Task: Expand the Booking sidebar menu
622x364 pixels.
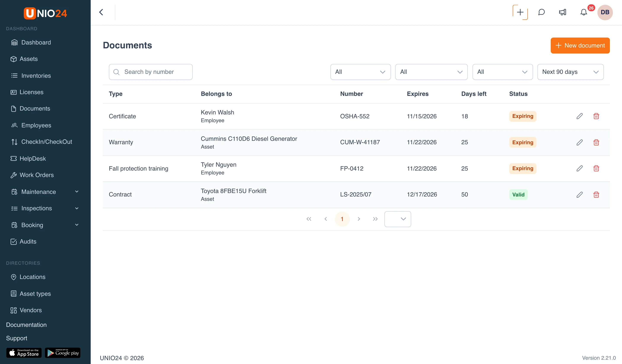Action: pos(45,225)
